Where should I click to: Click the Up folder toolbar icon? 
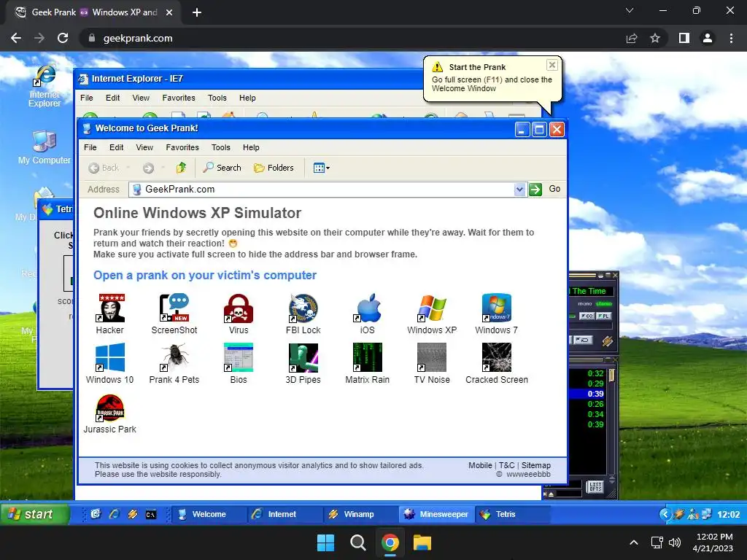coord(181,168)
